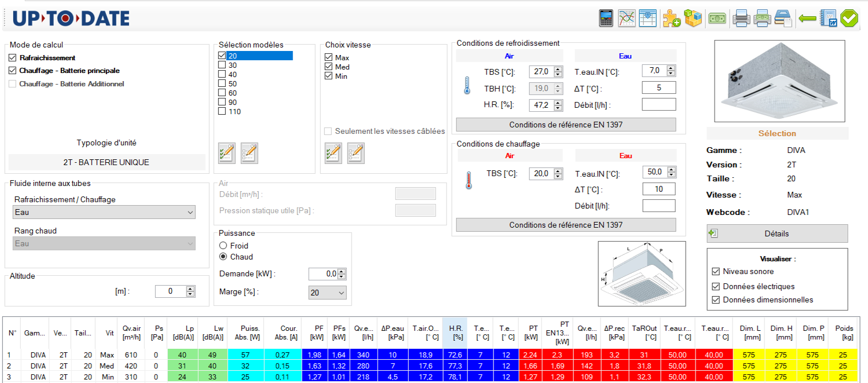Uncheck the Rafraîchissement calculation mode
Image resolution: width=868 pixels, height=383 pixels.
click(13, 58)
